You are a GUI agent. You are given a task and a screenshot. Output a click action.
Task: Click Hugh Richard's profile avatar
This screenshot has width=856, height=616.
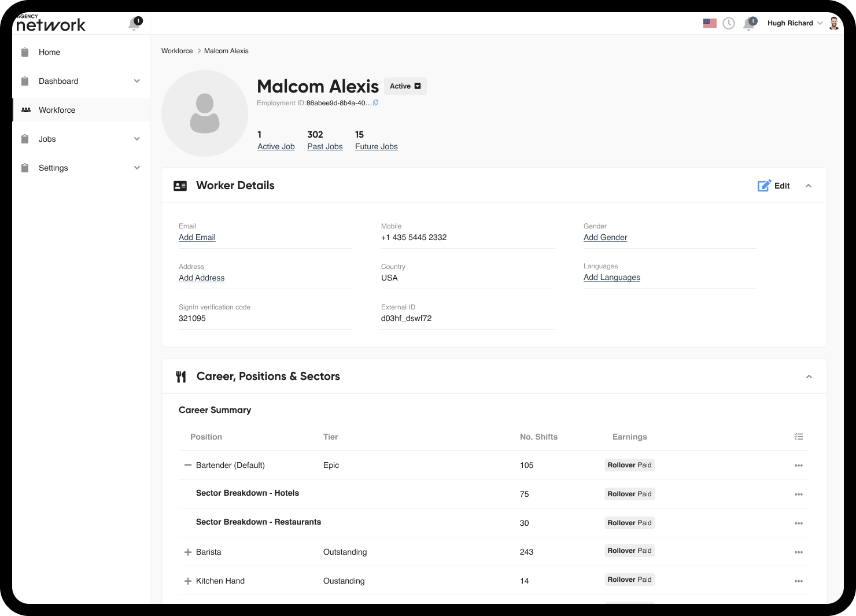[x=834, y=23]
